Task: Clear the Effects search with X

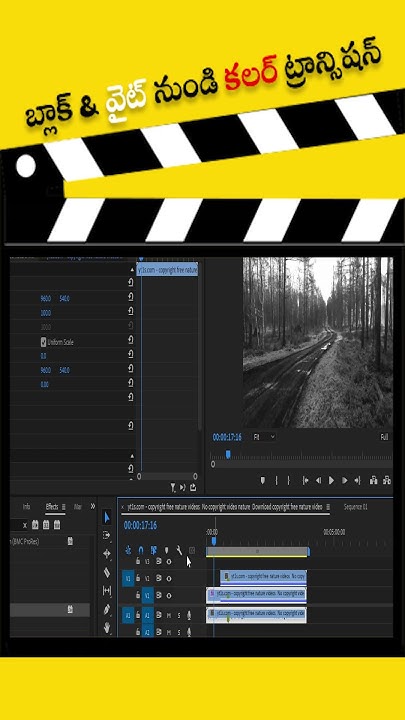Action: [25, 525]
